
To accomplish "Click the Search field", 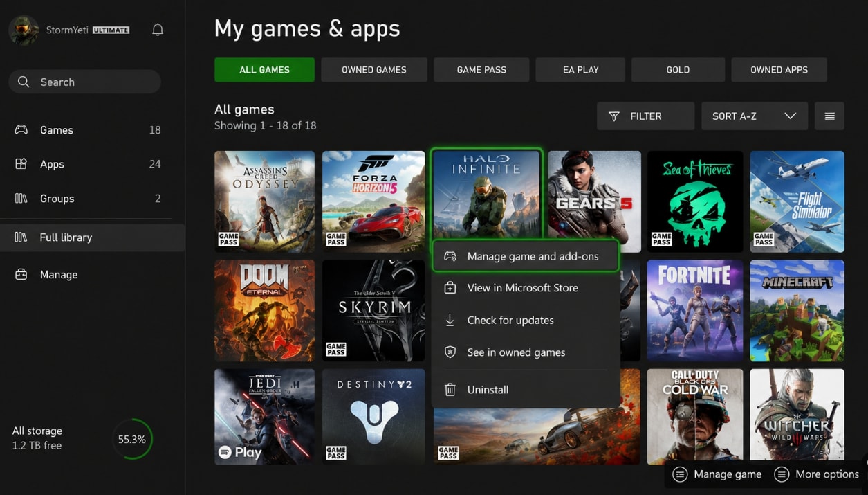I will 84,82.
